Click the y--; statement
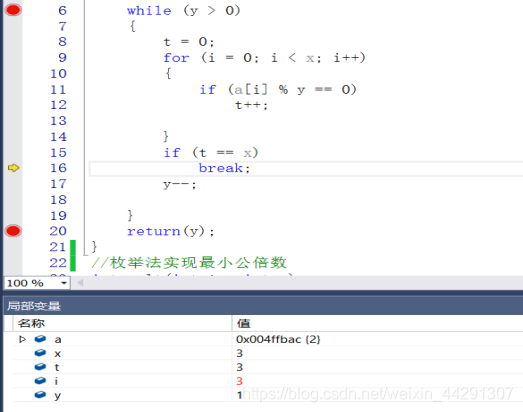Viewport: 523px width, 412px height. pyautogui.click(x=179, y=184)
